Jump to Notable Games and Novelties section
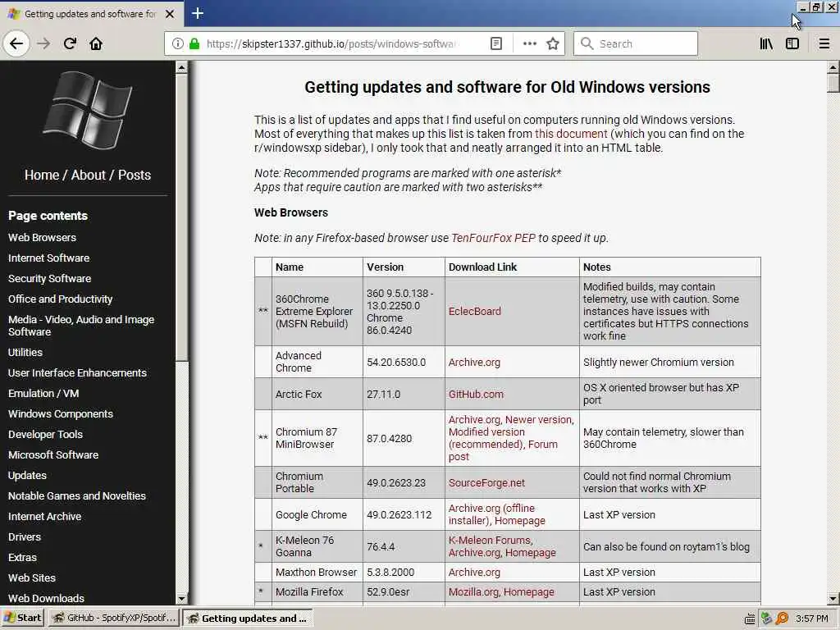Viewport: 840px width, 630px height. [x=76, y=496]
